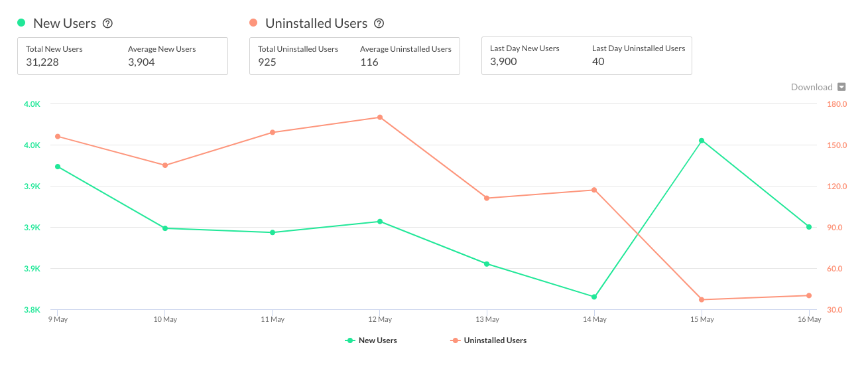Click the Average Uninstalled Users stat value
The height and width of the screenshot is (369, 868).
[369, 62]
